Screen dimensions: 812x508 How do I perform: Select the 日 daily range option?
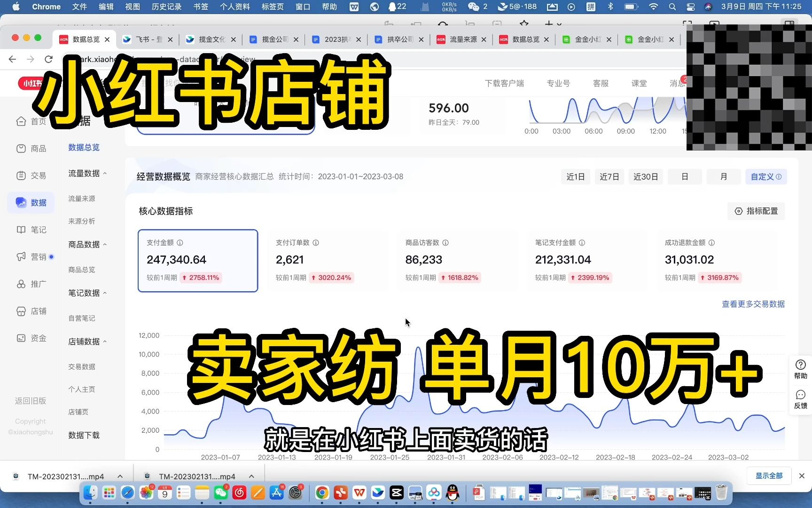click(685, 177)
